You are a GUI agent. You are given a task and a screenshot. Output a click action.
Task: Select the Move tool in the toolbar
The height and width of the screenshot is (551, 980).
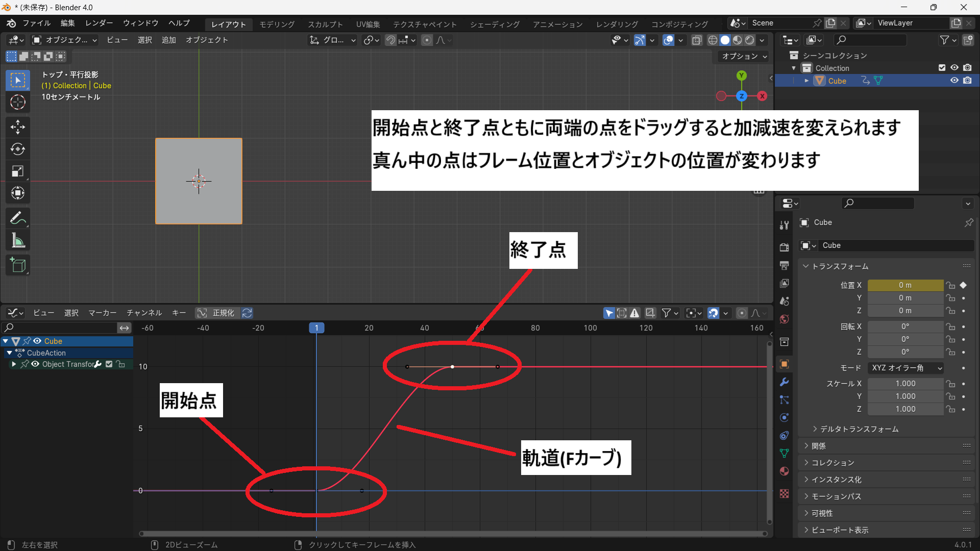click(18, 127)
